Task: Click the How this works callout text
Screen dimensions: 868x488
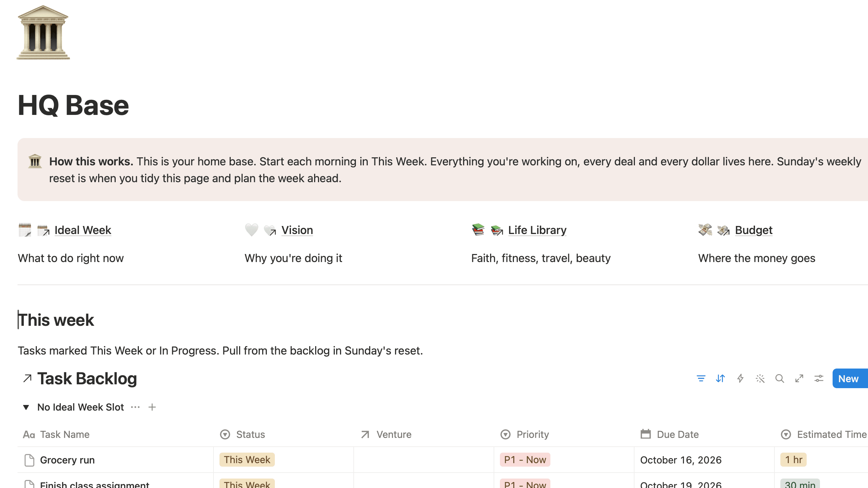Action: [x=455, y=170]
